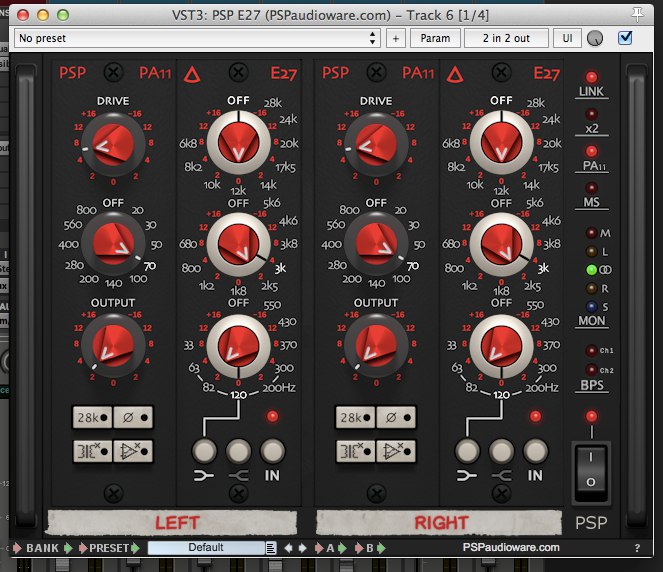Open the Default preset list menu

tap(270, 548)
